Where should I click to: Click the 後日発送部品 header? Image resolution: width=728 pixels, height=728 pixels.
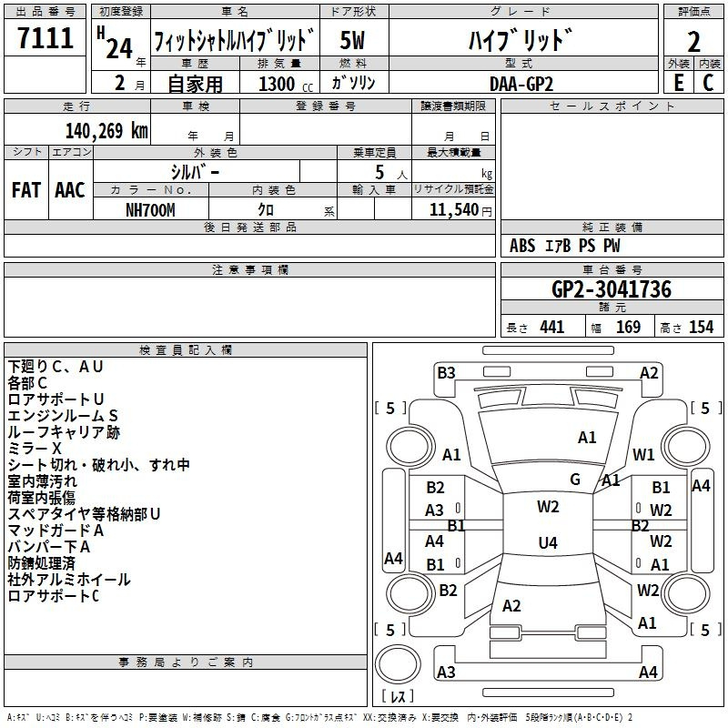point(249,227)
